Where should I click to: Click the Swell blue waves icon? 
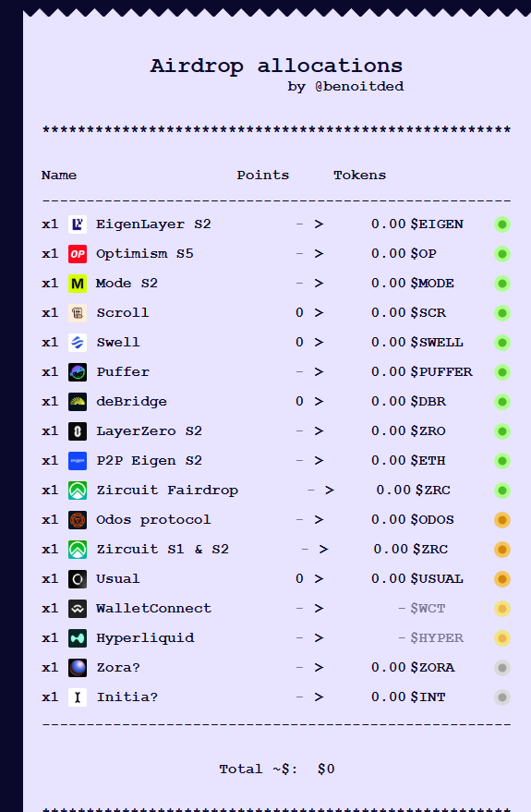pyautogui.click(x=78, y=343)
